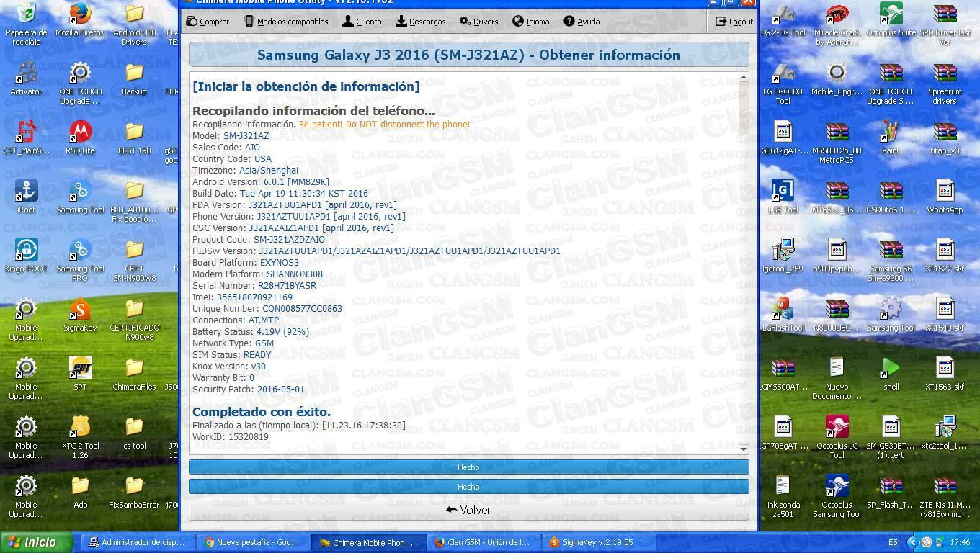Open Nuevo Documento text file
This screenshot has height=553, width=980.
coord(837,378)
